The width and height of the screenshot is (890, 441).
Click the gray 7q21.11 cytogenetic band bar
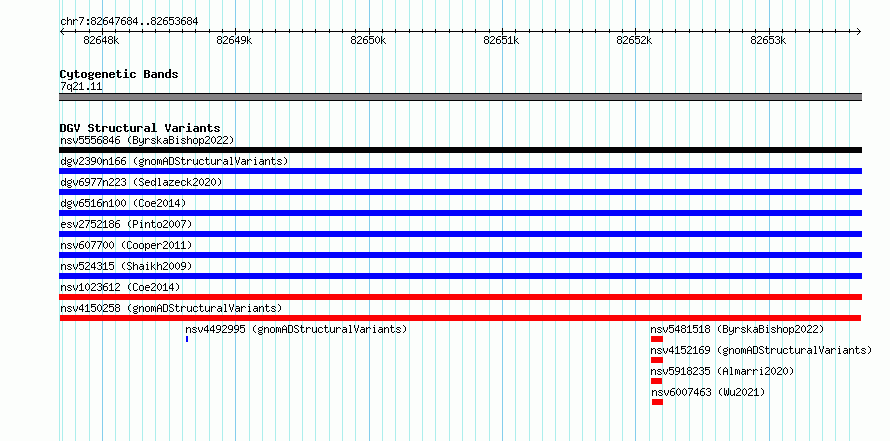tap(460, 97)
